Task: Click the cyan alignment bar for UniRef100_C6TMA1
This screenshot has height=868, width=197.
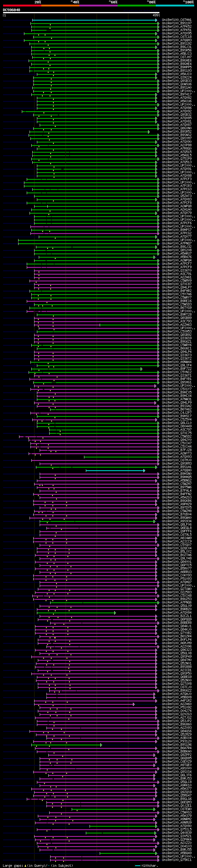Action: tap(94, 20)
